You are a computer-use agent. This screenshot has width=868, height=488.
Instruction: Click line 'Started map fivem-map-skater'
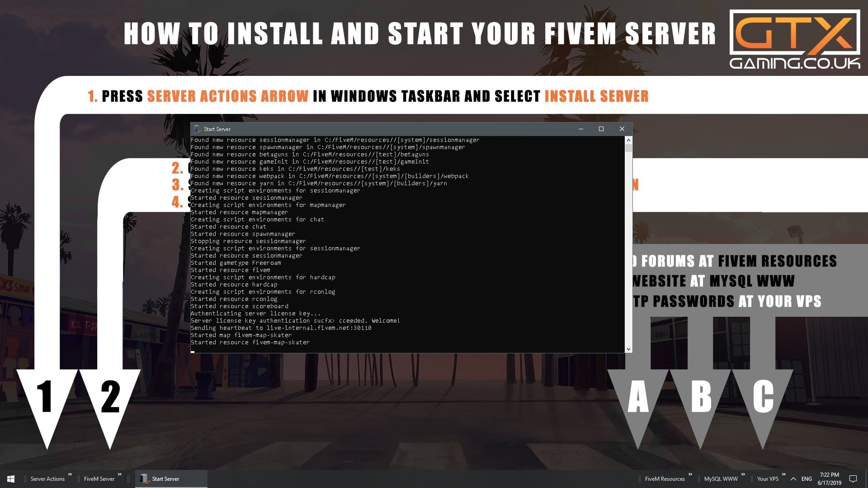(241, 335)
